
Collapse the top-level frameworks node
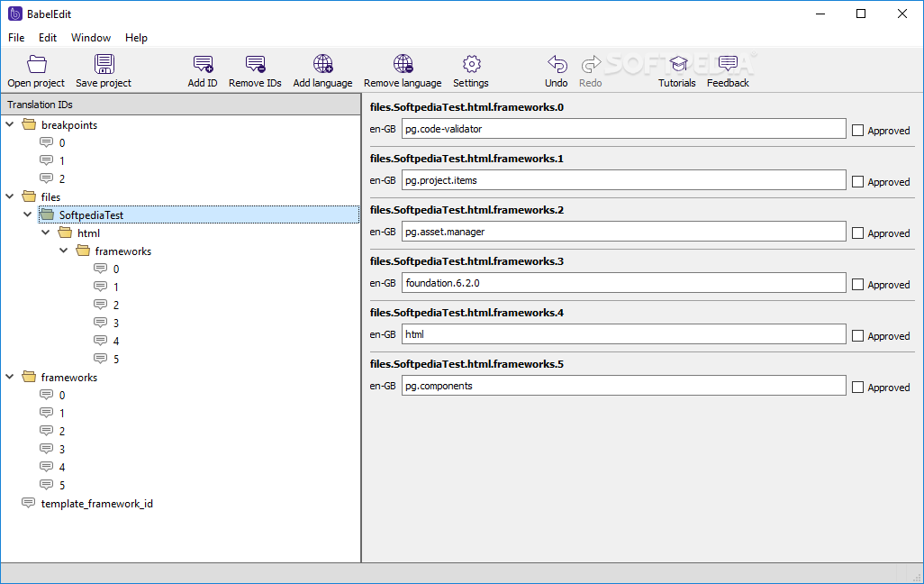10,377
